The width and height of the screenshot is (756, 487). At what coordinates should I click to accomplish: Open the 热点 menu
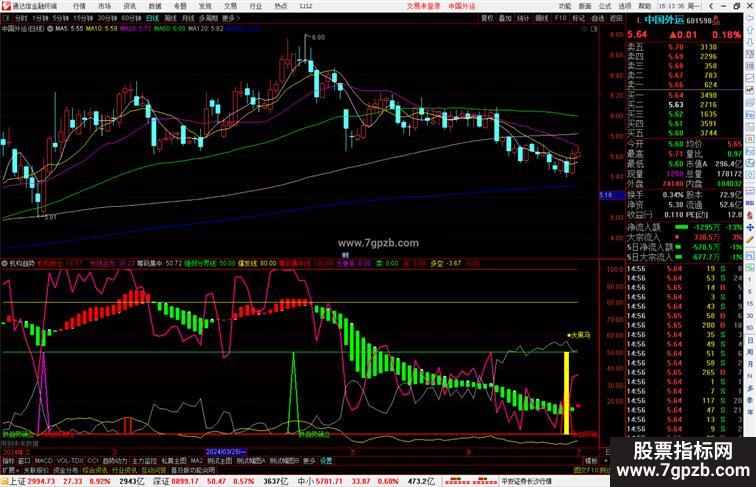coord(281,6)
